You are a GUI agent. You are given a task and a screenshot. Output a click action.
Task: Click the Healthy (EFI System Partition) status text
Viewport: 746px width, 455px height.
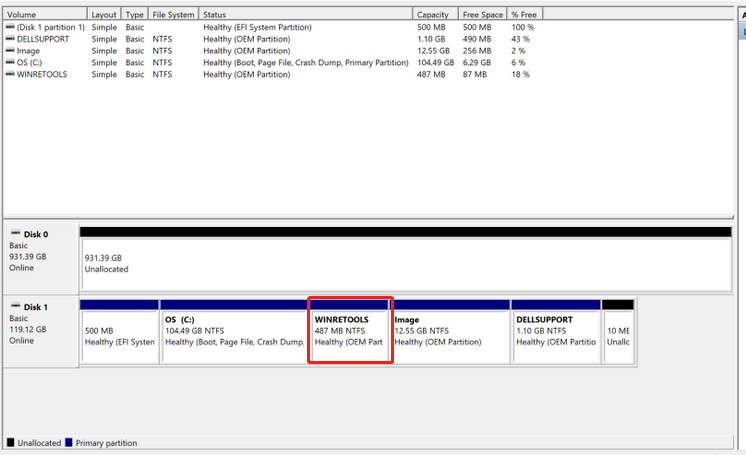(257, 27)
